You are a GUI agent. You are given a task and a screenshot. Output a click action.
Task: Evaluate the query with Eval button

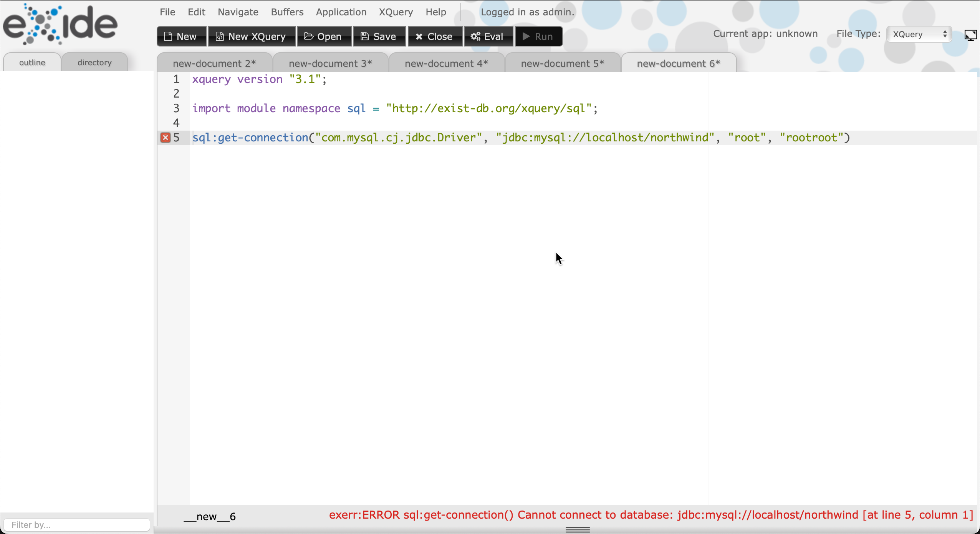[488, 36]
